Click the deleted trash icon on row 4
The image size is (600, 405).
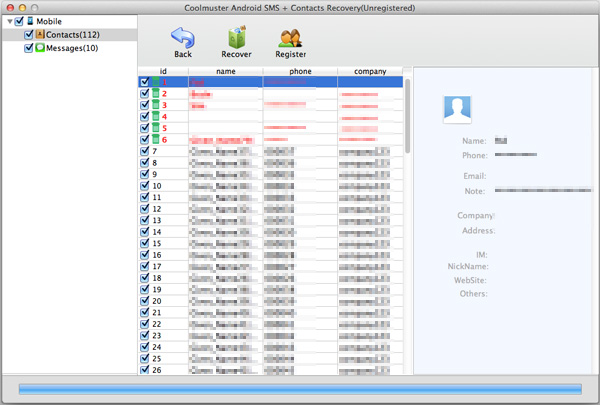tap(156, 116)
